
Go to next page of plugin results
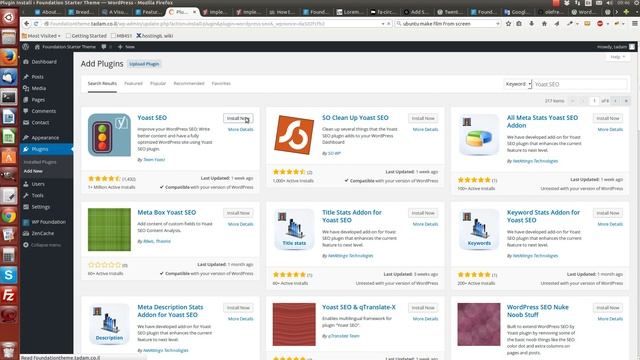pos(615,101)
